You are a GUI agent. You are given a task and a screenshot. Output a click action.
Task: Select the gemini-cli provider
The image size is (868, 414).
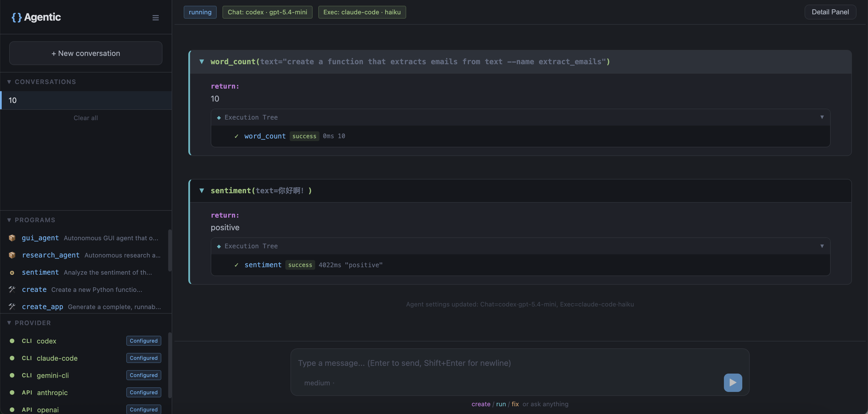pos(53,375)
